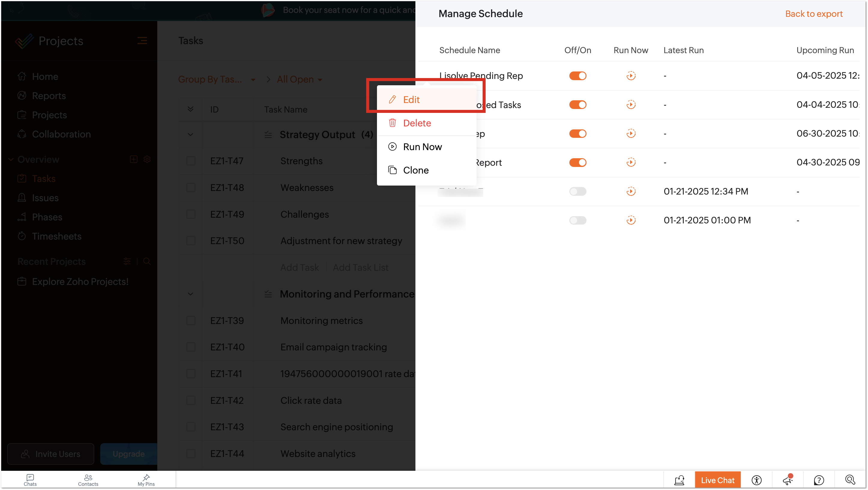Image resolution: width=868 pixels, height=490 pixels.
Task: Select Edit from the context menu
Action: (411, 100)
